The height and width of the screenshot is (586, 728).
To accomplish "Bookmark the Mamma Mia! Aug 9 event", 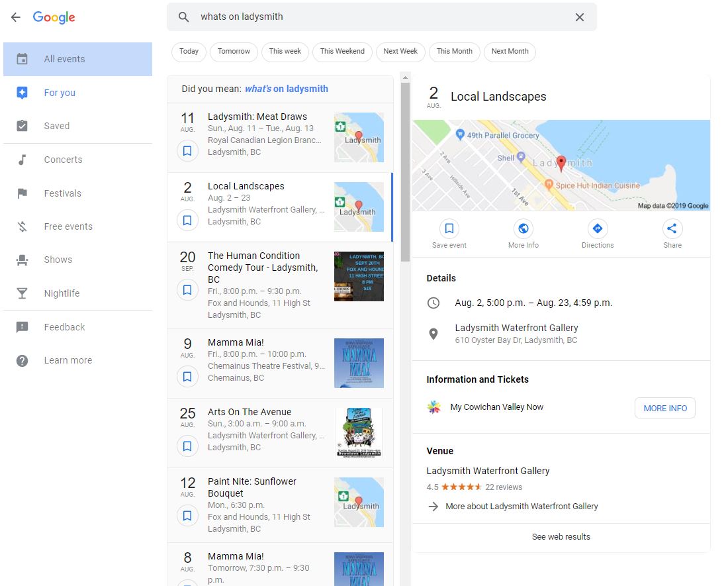I will click(x=187, y=377).
